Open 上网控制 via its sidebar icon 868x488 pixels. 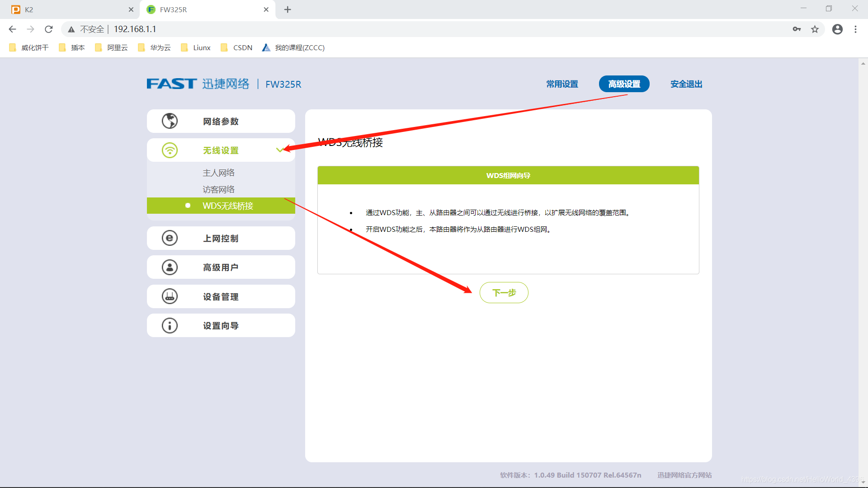[170, 238]
